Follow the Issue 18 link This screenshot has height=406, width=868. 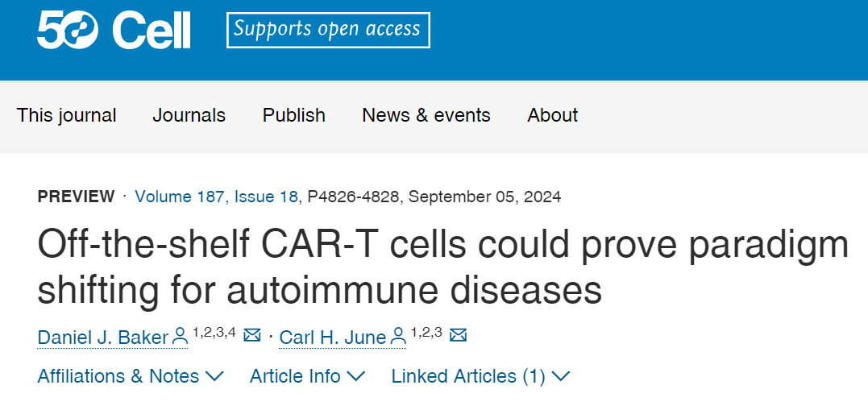tap(266, 197)
